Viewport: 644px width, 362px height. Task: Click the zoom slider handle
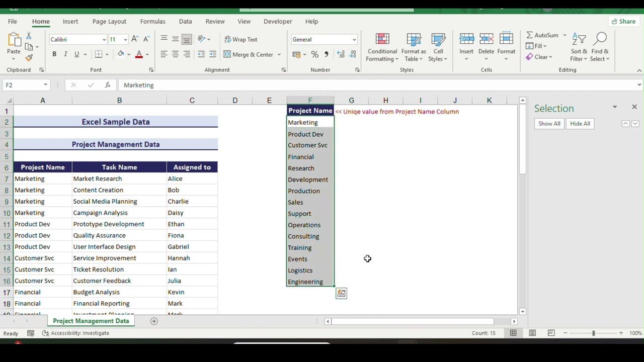tap(593, 333)
